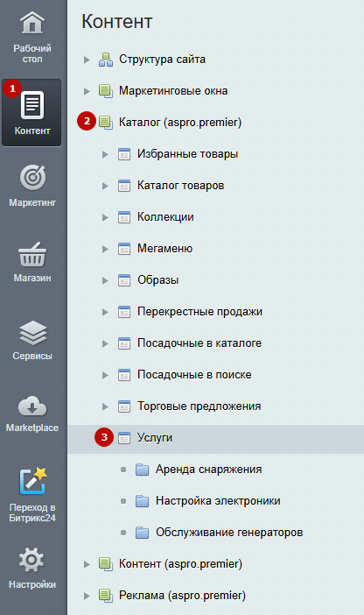Expand the Торговые предложения arrow
Screen dimensions: 364x615
[105, 406]
